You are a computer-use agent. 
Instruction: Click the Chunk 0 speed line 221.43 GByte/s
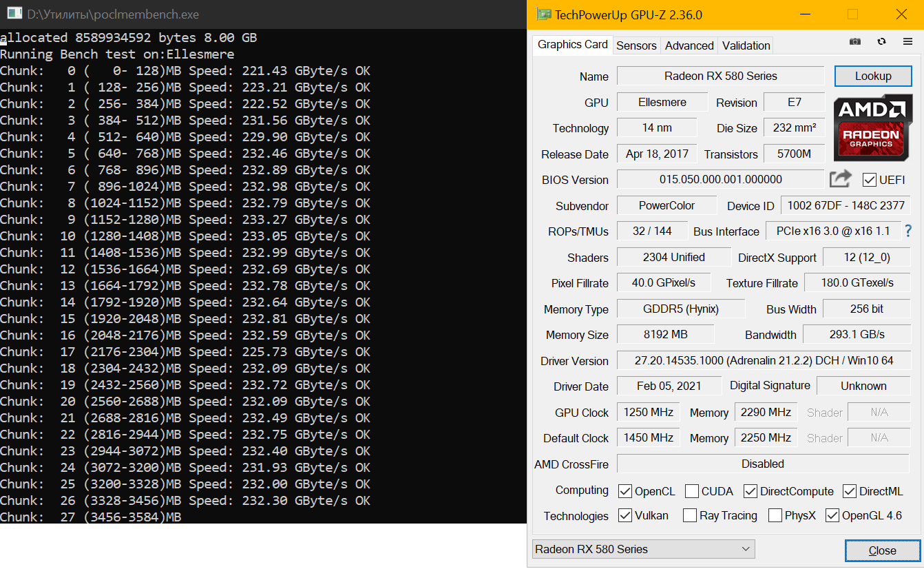coord(185,70)
